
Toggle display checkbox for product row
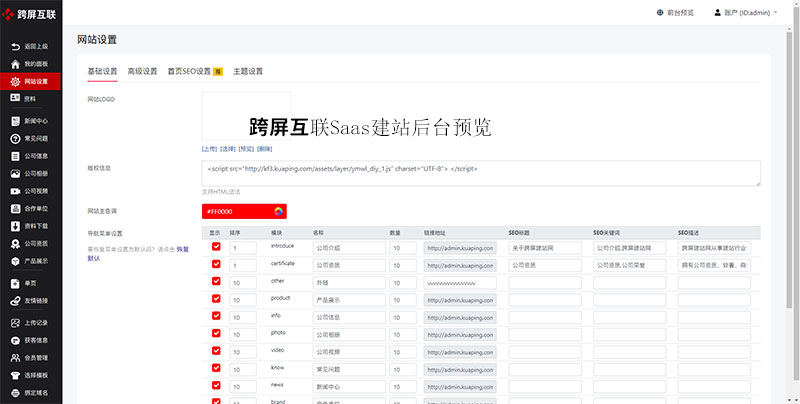[216, 298]
